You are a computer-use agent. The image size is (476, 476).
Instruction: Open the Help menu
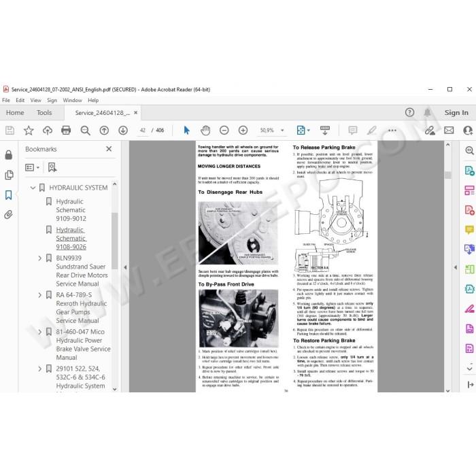(93, 100)
